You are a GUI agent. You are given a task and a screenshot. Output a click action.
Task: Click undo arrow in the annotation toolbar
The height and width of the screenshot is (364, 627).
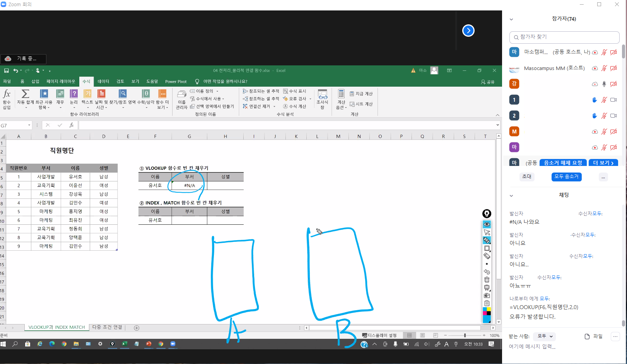[487, 272]
